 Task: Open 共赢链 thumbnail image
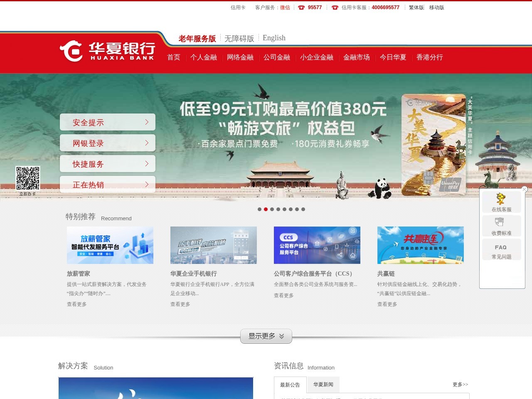(x=421, y=245)
